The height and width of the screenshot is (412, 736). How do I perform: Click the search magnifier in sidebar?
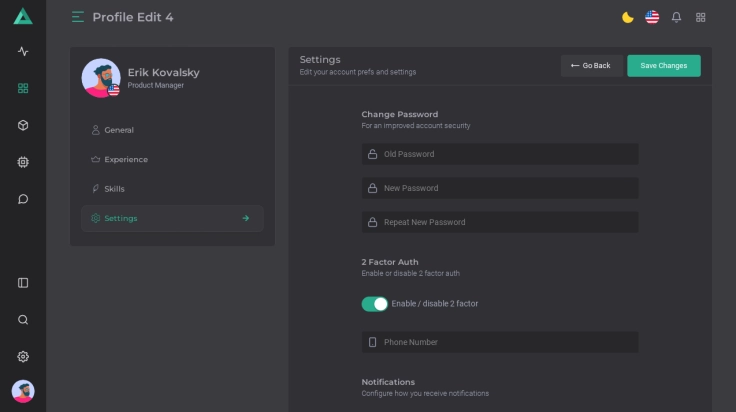click(x=23, y=320)
